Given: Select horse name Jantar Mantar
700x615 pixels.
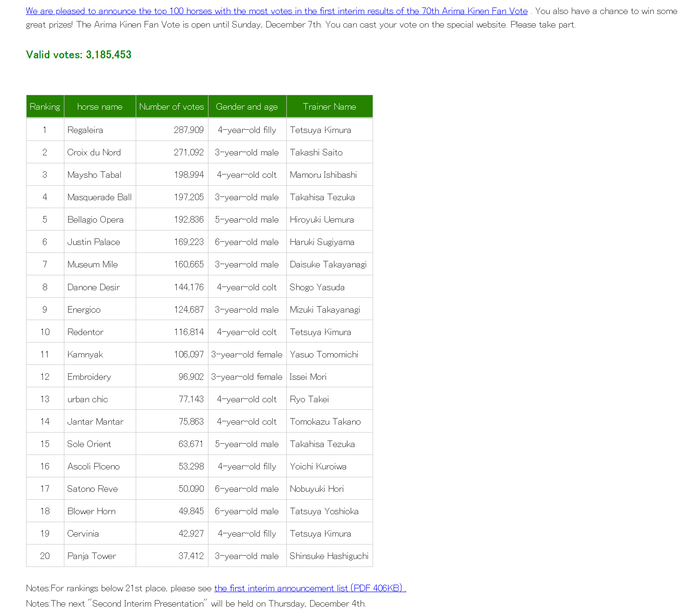Looking at the screenshot, I should tap(95, 421).
